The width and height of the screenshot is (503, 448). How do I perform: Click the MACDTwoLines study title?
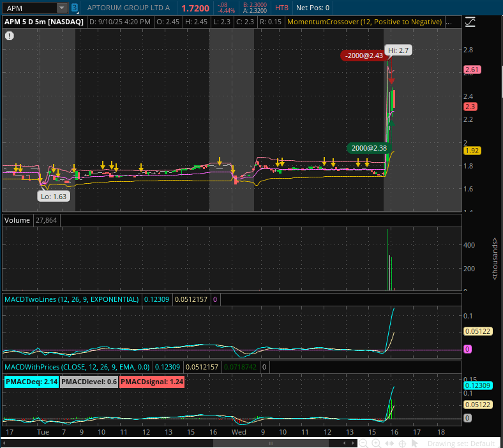(x=71, y=299)
